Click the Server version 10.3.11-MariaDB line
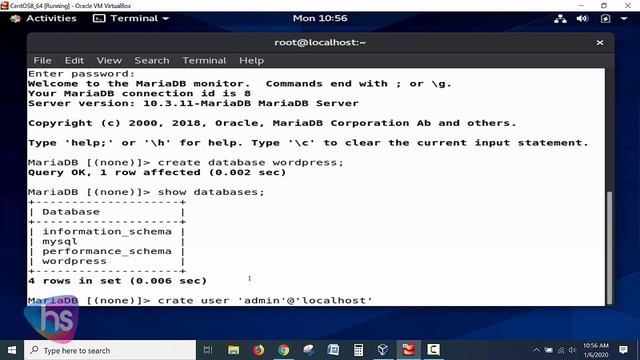This screenshot has width=640, height=360. click(193, 103)
